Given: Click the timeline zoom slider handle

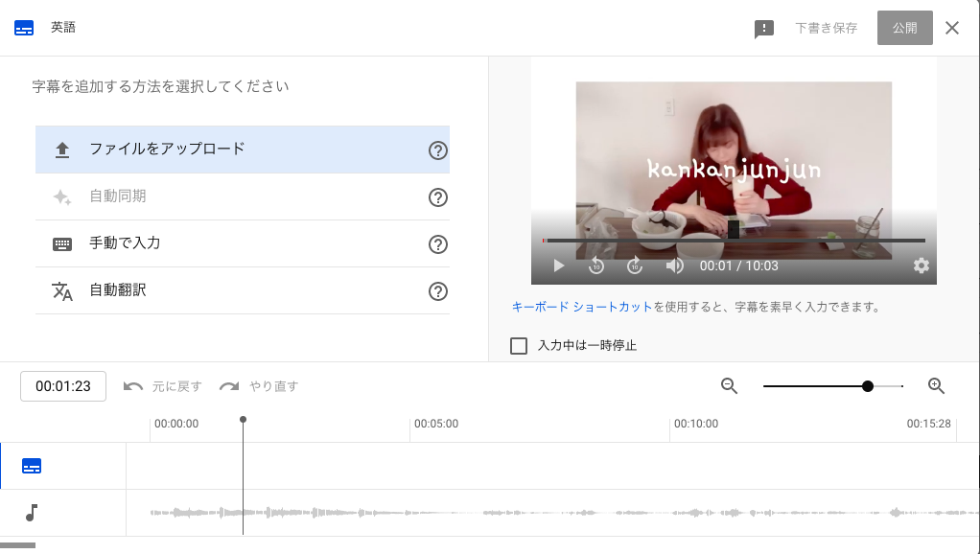Looking at the screenshot, I should [x=867, y=385].
